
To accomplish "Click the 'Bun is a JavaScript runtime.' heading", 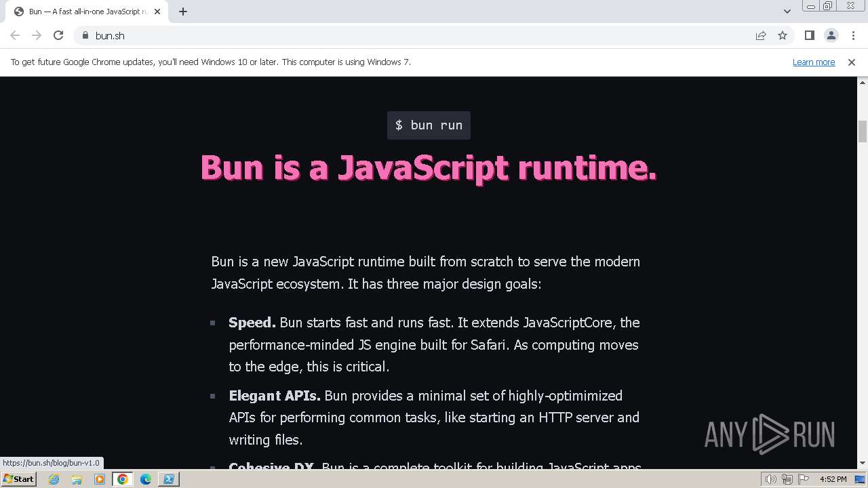I will coord(429,167).
